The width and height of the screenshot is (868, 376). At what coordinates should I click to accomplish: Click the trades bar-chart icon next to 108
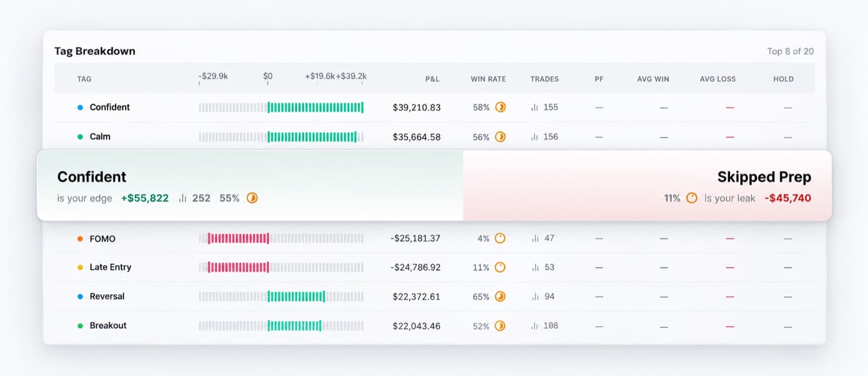coord(534,326)
